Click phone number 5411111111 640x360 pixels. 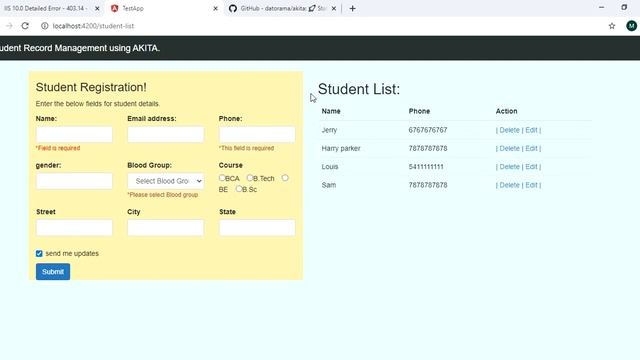(426, 167)
